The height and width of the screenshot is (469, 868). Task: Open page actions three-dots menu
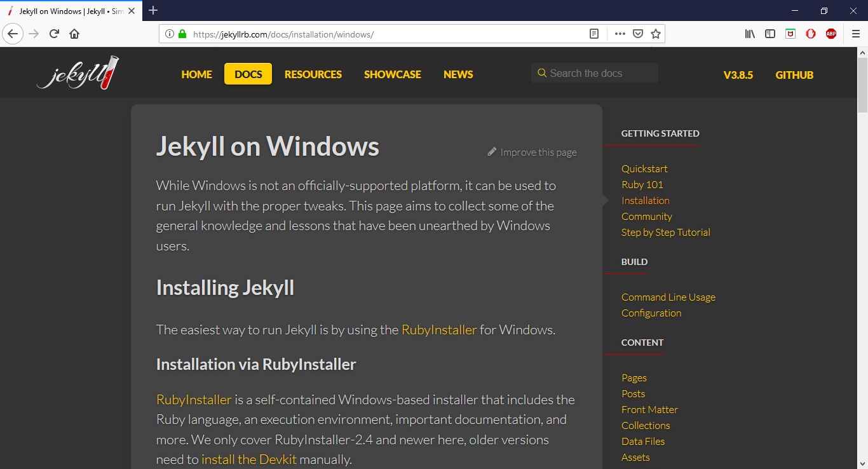[620, 34]
